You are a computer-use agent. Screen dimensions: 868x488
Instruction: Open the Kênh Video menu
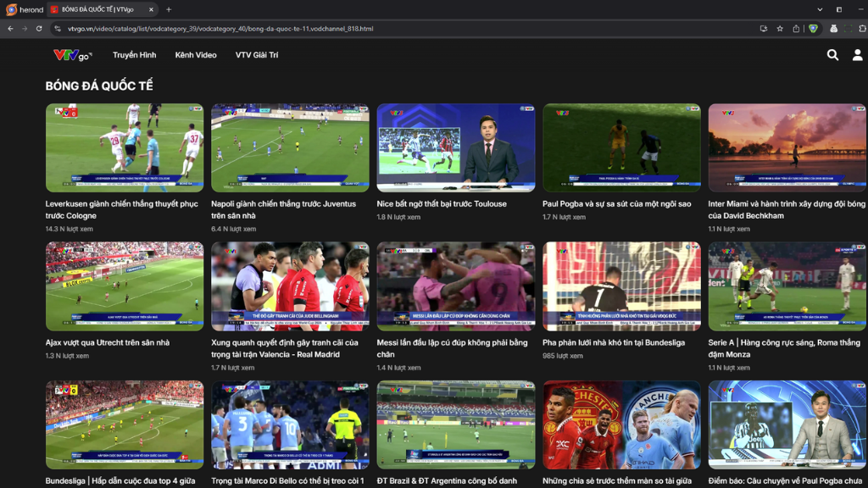[196, 55]
